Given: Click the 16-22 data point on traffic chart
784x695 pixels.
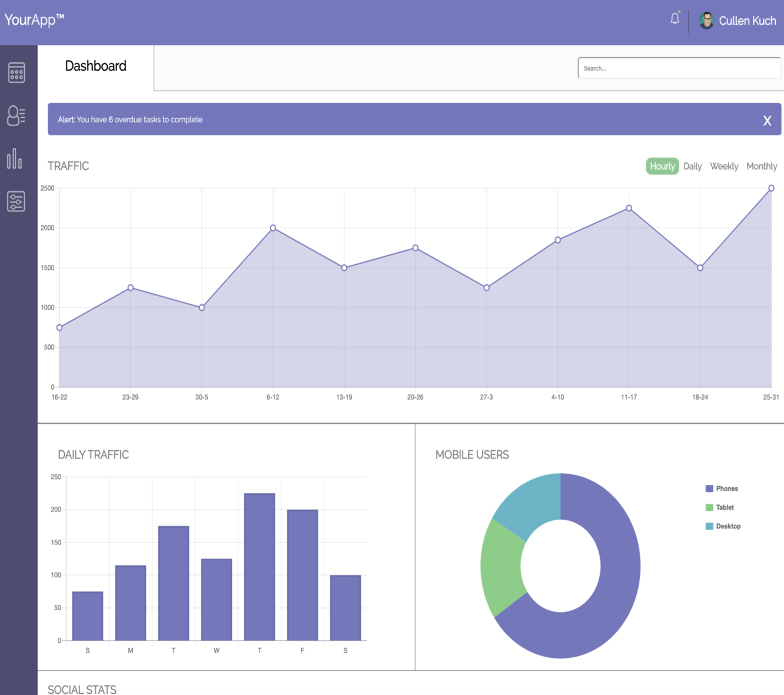Looking at the screenshot, I should pos(59,328).
